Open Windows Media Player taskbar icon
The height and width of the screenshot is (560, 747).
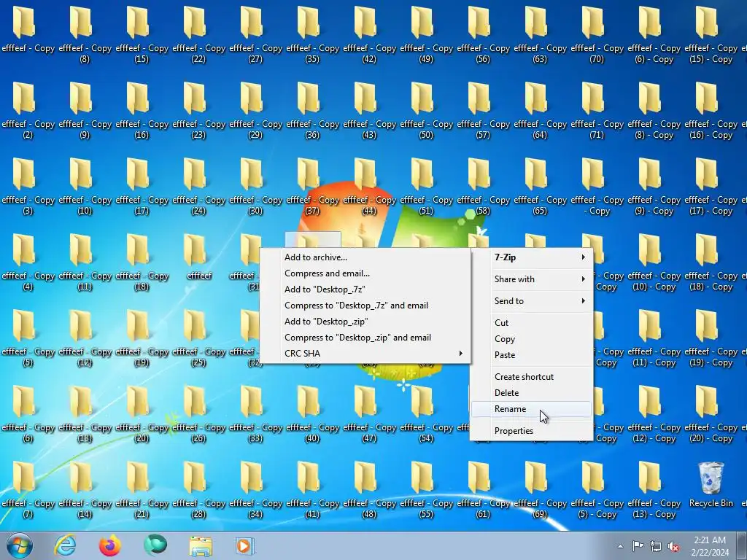(245, 545)
